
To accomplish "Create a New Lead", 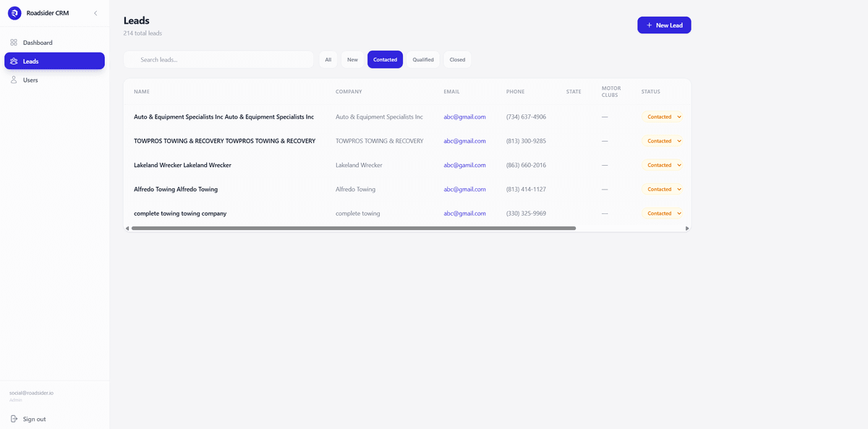I will [664, 25].
